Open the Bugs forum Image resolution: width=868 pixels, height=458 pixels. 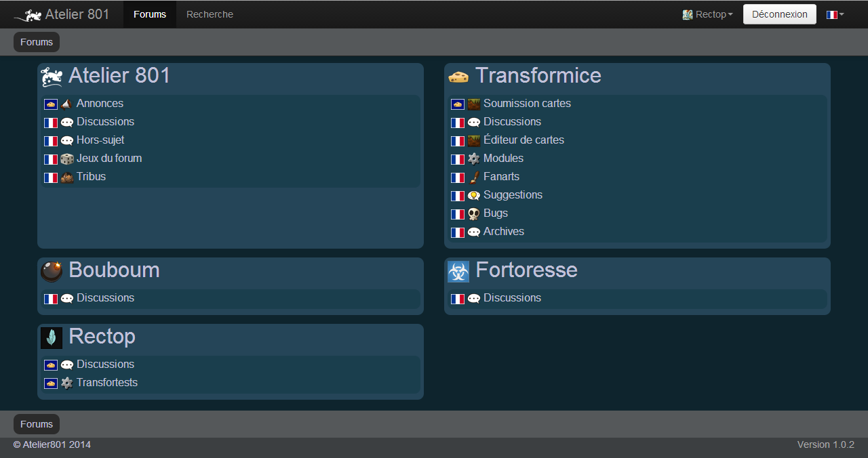[x=496, y=213]
